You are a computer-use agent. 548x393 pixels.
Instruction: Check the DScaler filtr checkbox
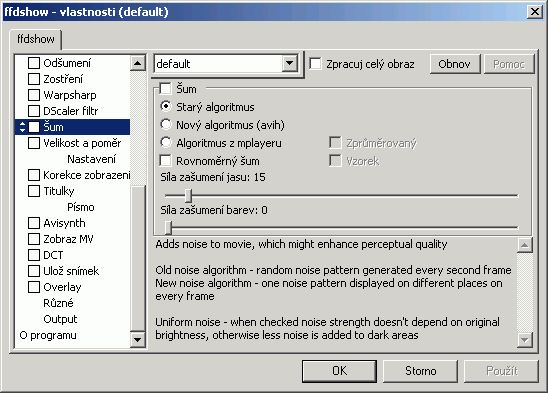click(x=34, y=111)
